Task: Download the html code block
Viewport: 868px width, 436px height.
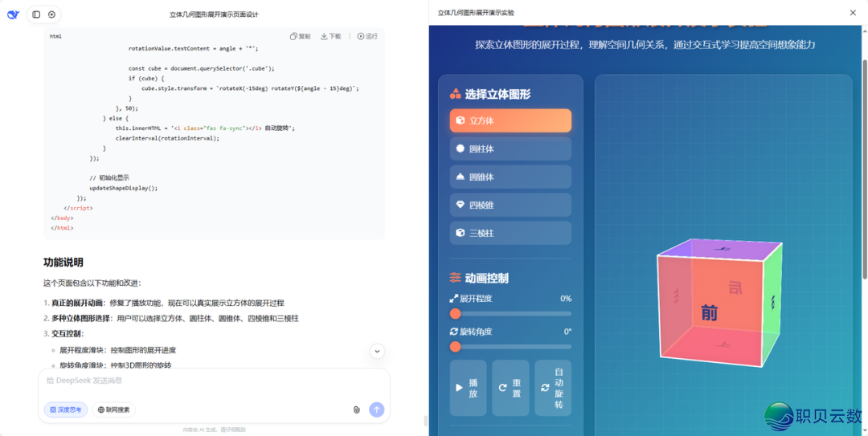Action: 330,36
